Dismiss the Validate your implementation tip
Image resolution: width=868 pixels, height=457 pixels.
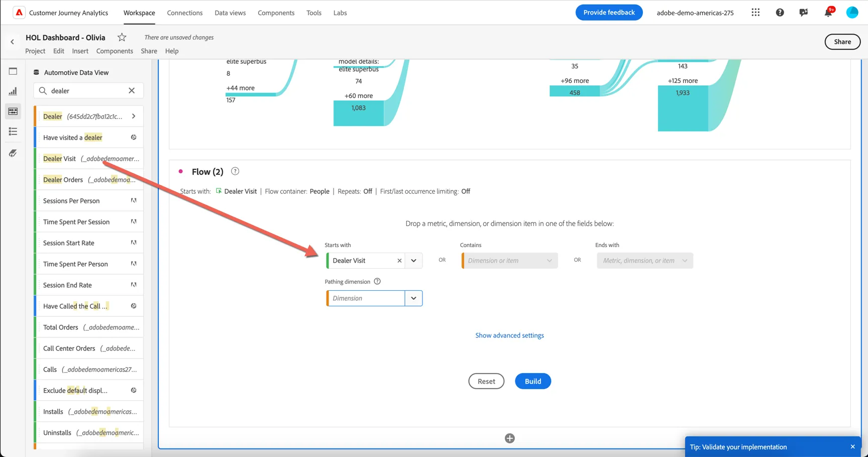coord(852,447)
